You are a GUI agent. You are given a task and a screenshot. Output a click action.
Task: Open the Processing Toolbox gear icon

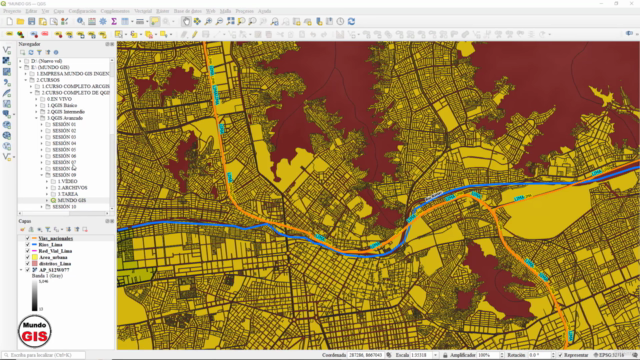[x=103, y=22]
